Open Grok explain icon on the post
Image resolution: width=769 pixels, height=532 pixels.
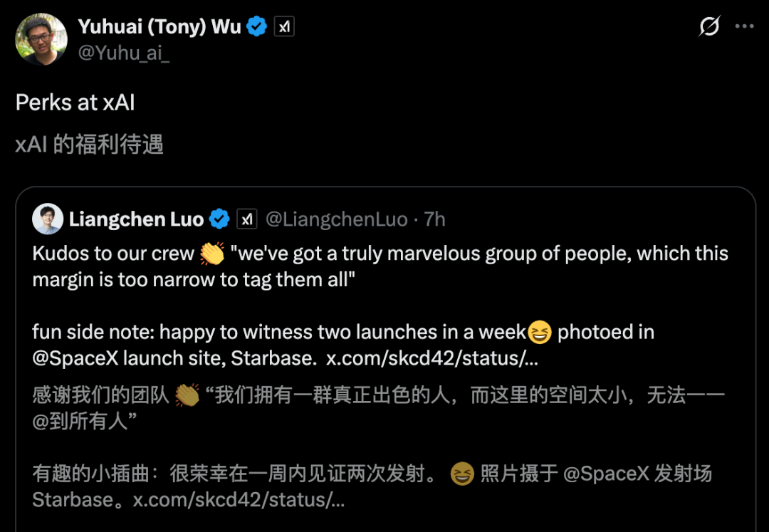click(709, 26)
